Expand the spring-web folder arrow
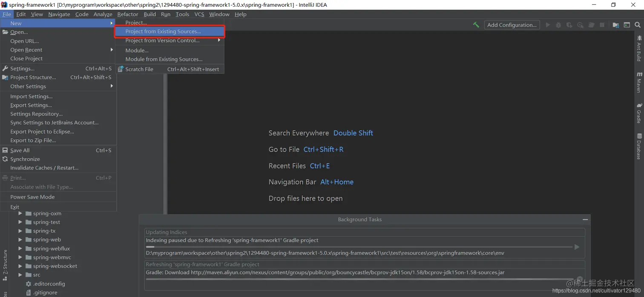Screen dimensions: 644x297 (x=20, y=240)
